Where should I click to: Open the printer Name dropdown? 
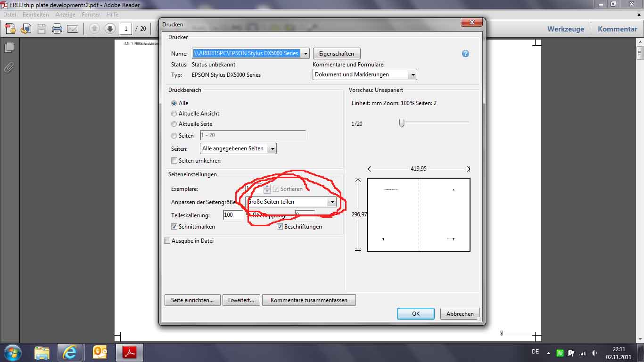point(305,54)
